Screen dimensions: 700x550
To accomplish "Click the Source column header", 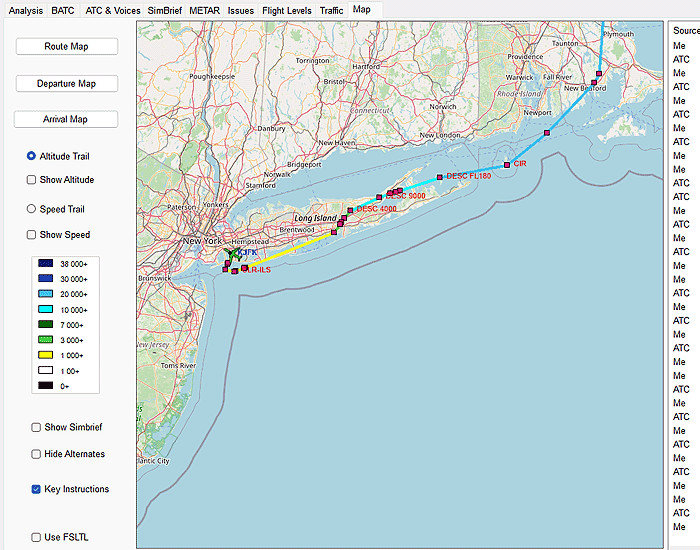I will [x=686, y=31].
